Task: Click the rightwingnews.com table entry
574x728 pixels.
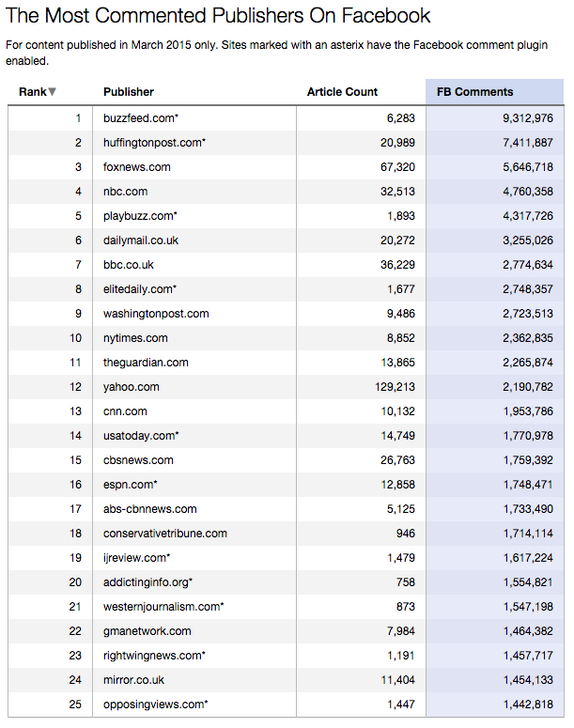Action: point(154,656)
